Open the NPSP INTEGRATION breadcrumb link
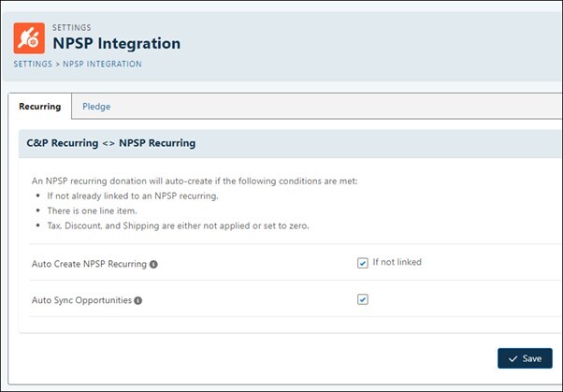 point(102,64)
